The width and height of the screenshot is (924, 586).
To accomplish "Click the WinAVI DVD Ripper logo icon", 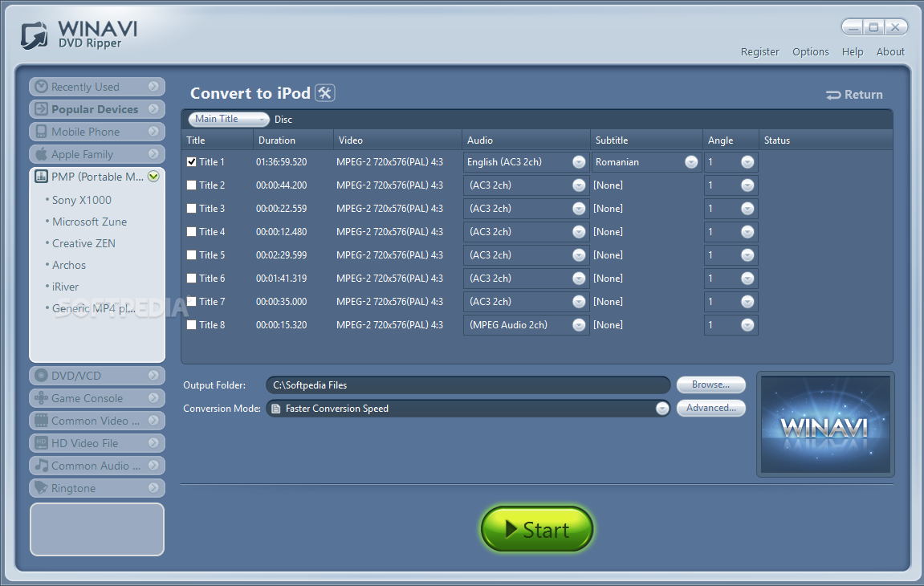I will (35, 35).
